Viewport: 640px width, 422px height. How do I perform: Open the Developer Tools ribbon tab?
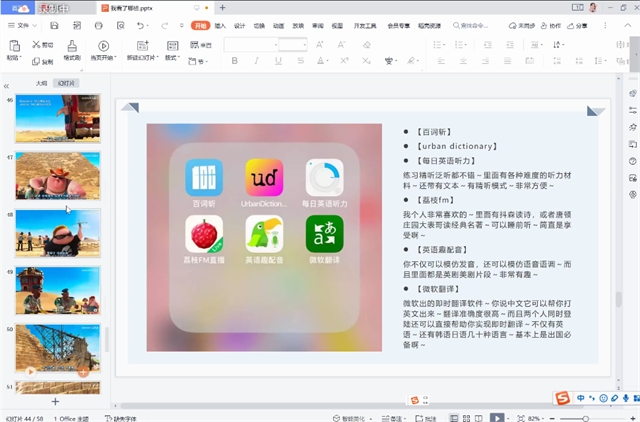[x=365, y=26]
